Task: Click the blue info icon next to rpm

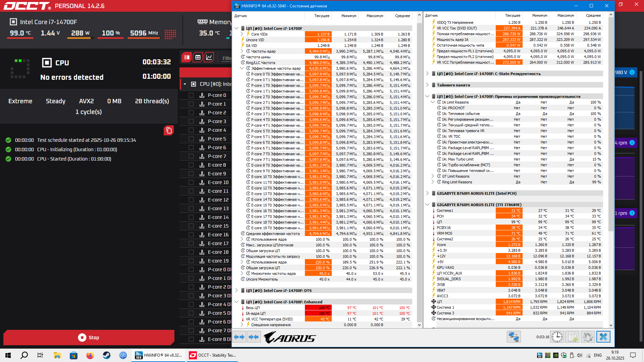Action: [632, 143]
